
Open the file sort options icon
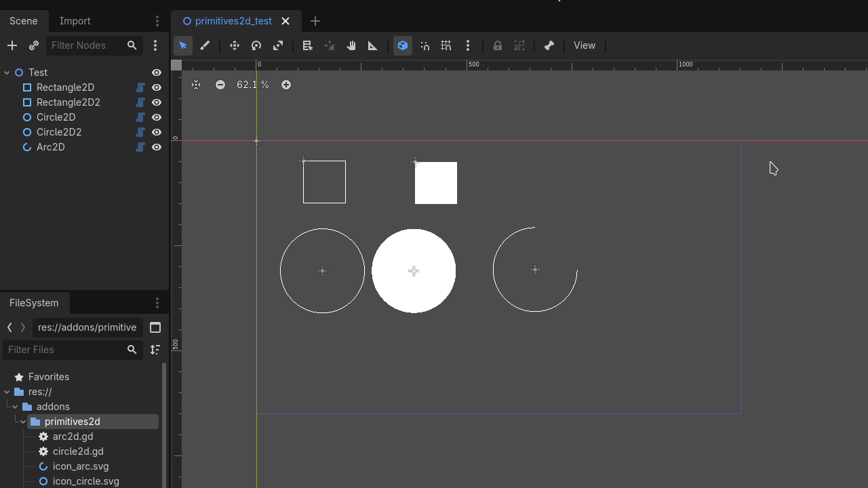click(155, 350)
